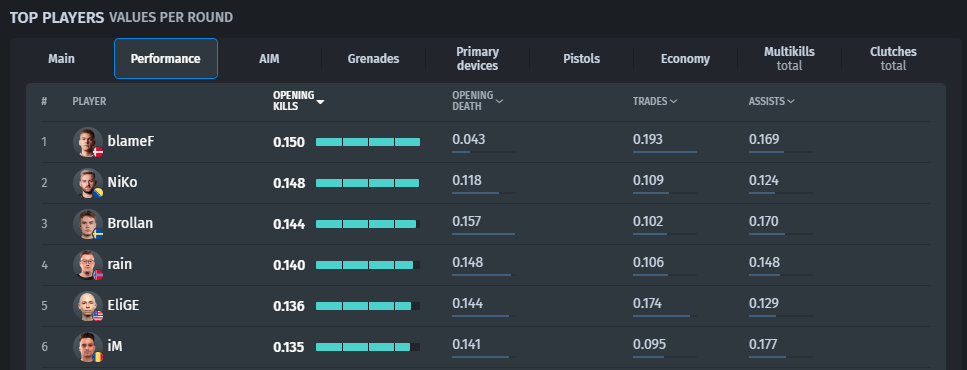Click EliGE trades value 0.174
Image resolution: width=967 pixels, height=370 pixels.
click(x=648, y=303)
